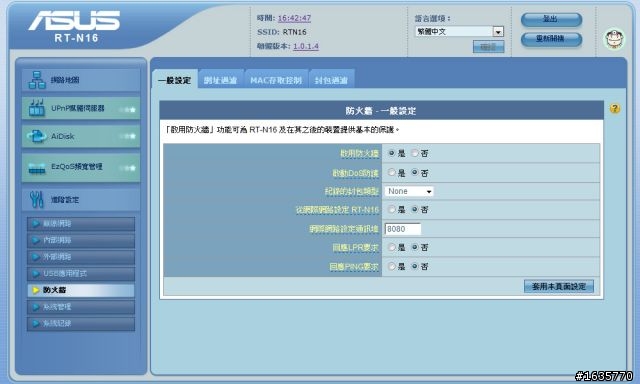This screenshot has height=384, width=640.
Task: Open the logged packet type None dropdown
Action: (x=409, y=191)
